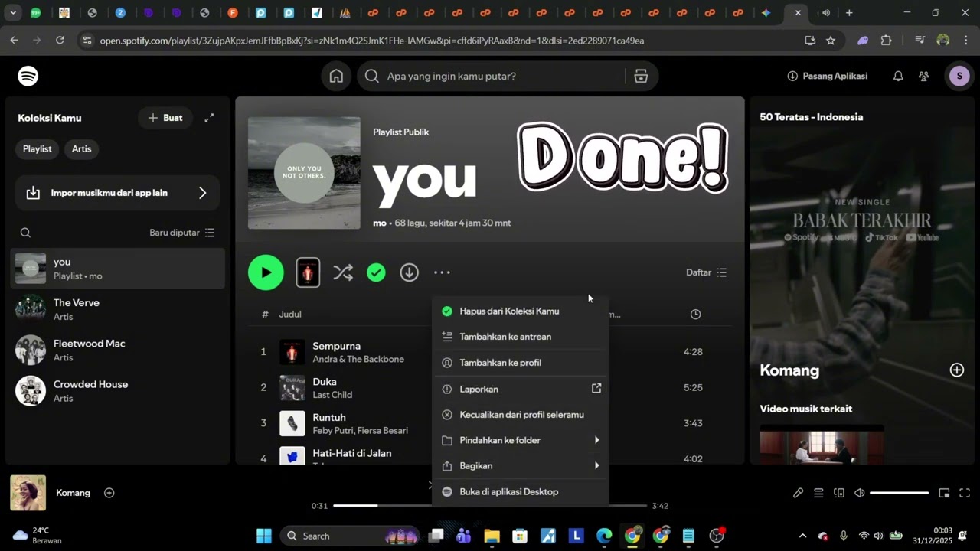Open the miniplayer icon

coord(944,494)
